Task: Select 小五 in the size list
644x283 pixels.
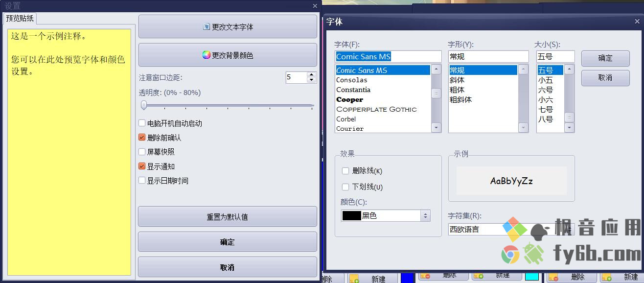Action: click(550, 80)
